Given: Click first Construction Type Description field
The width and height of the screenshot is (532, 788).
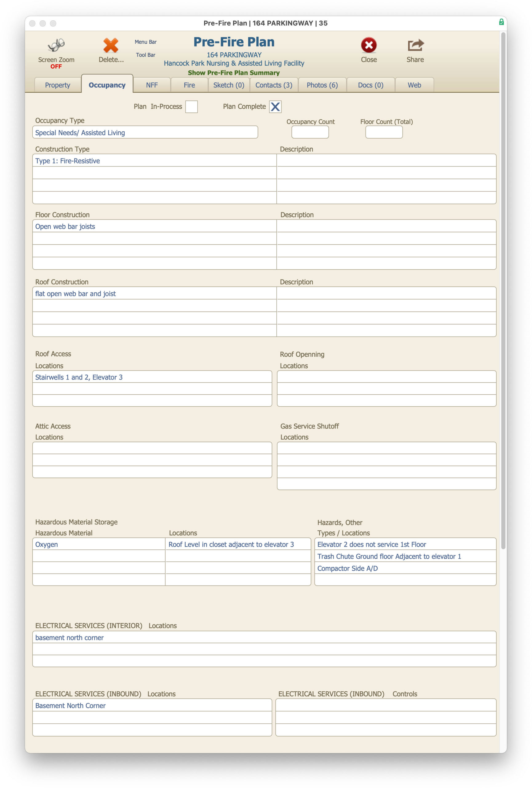Looking at the screenshot, I should (386, 161).
